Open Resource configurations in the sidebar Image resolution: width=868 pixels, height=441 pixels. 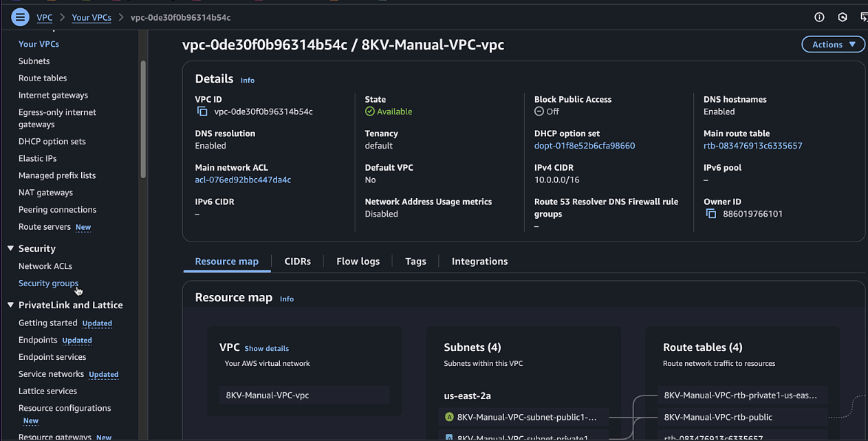point(65,408)
